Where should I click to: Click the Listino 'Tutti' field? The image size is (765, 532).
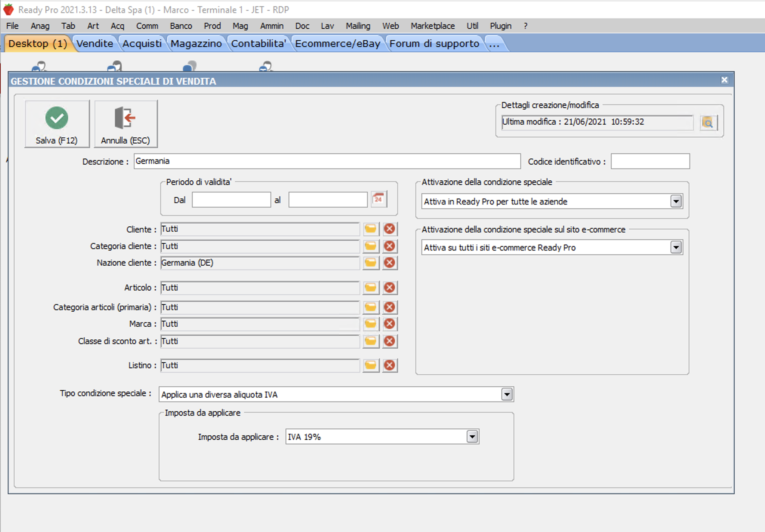[x=260, y=366]
